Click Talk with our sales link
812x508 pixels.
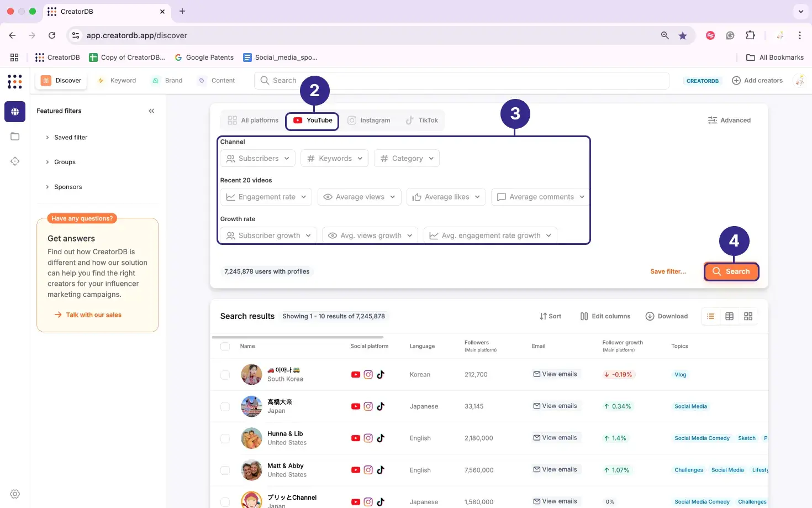pyautogui.click(x=88, y=315)
